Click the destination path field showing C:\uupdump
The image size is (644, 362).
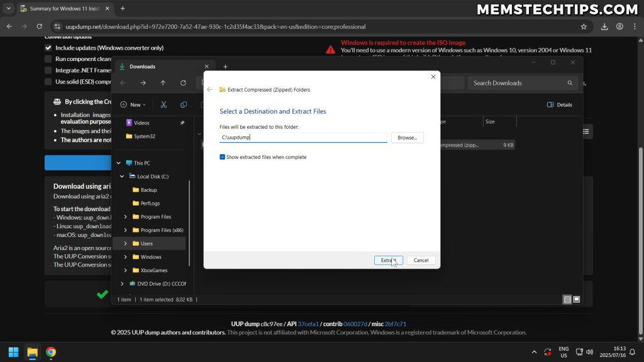pyautogui.click(x=303, y=138)
